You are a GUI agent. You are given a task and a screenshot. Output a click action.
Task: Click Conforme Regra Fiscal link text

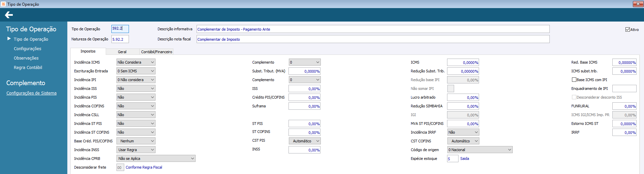(144, 167)
